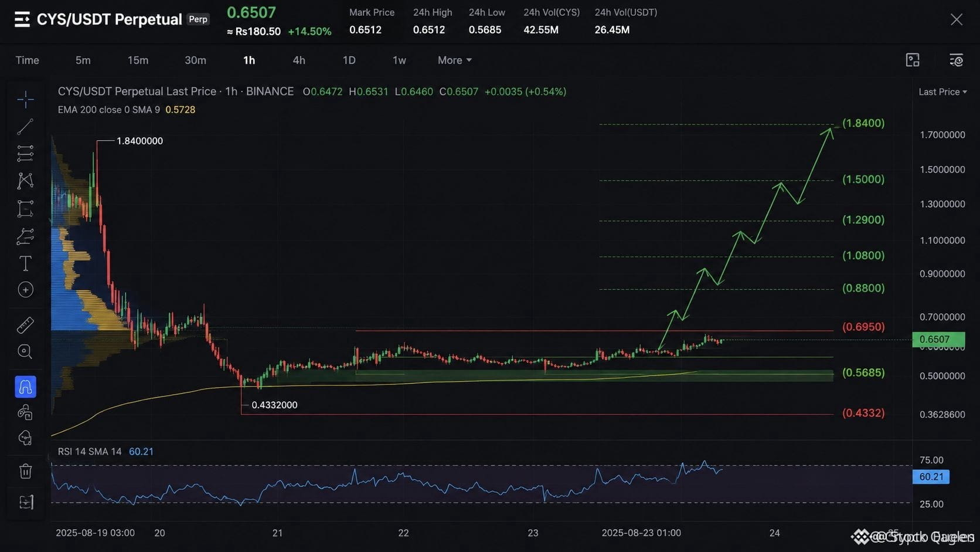Click the Mark Price label
Image resolution: width=980 pixels, height=552 pixels.
[372, 12]
